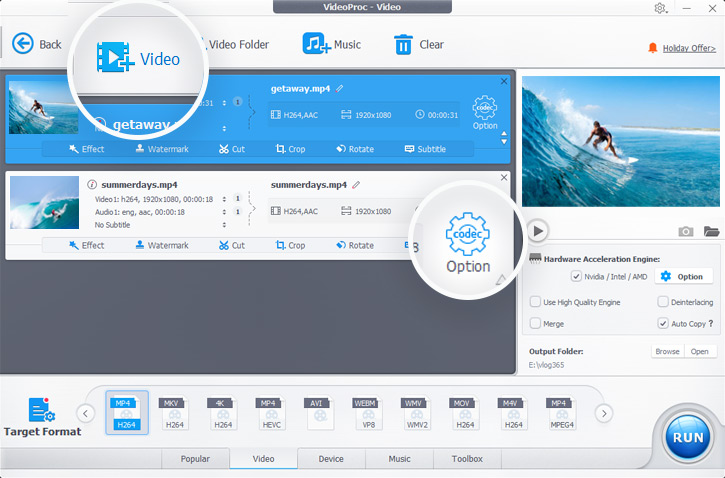Viewport: 725px width, 478px height.
Task: Take a snapshot with camera icon
Action: point(686,231)
